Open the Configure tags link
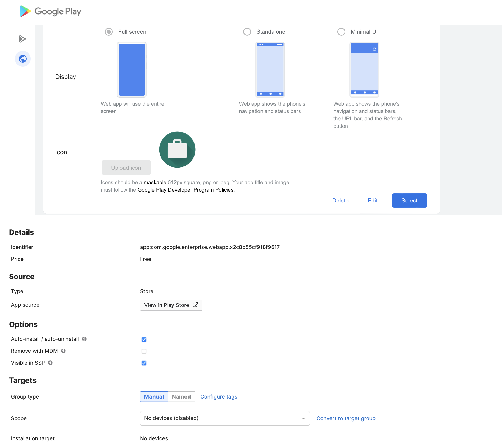502x448 pixels. point(219,397)
